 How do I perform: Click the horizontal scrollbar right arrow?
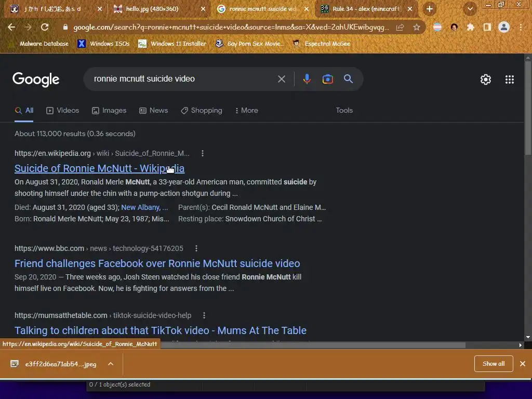point(521,345)
